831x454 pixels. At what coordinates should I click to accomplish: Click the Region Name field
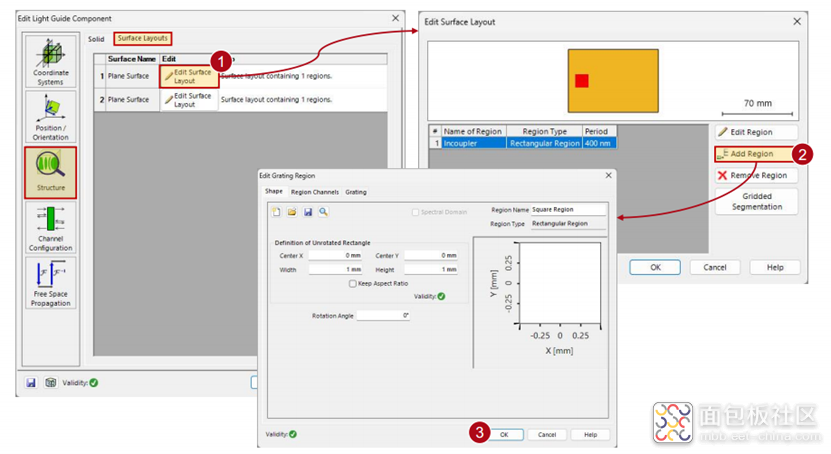point(568,210)
